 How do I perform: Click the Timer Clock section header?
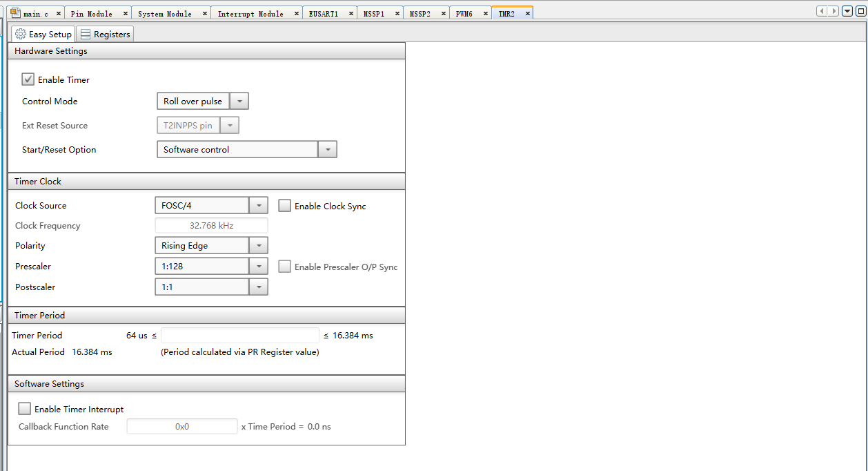click(x=206, y=181)
